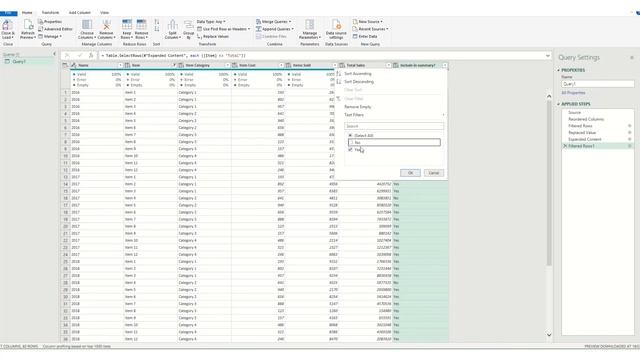This screenshot has height=360, width=640.
Task: Click the filter values Search box
Action: point(394,126)
